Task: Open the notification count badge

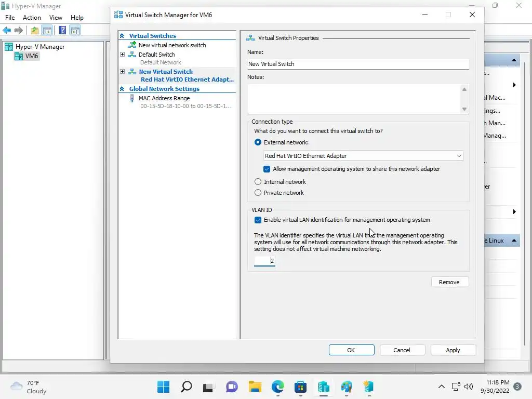Action: click(x=517, y=387)
